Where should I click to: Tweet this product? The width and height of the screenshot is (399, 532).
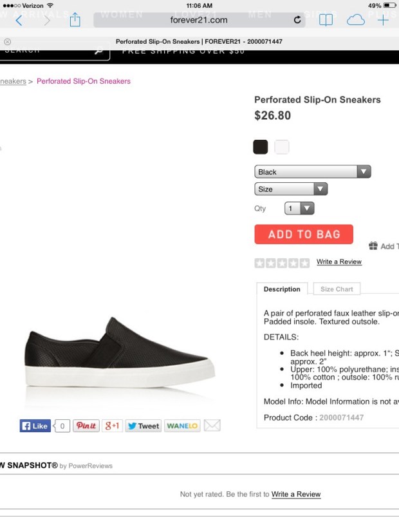(143, 426)
